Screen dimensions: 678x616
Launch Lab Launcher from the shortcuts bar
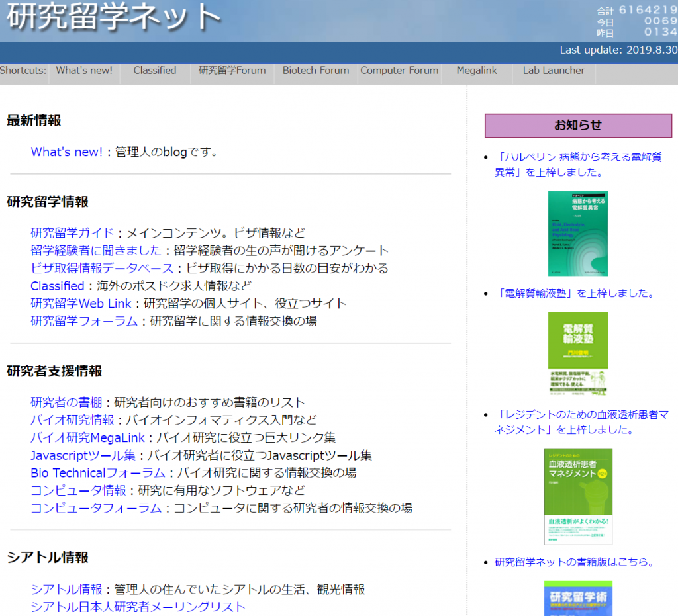click(554, 71)
